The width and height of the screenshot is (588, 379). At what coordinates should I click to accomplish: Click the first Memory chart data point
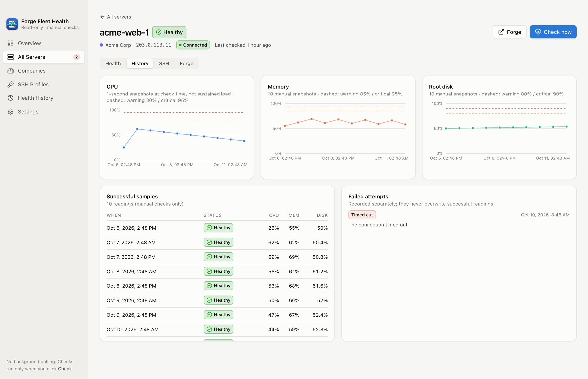285,126
